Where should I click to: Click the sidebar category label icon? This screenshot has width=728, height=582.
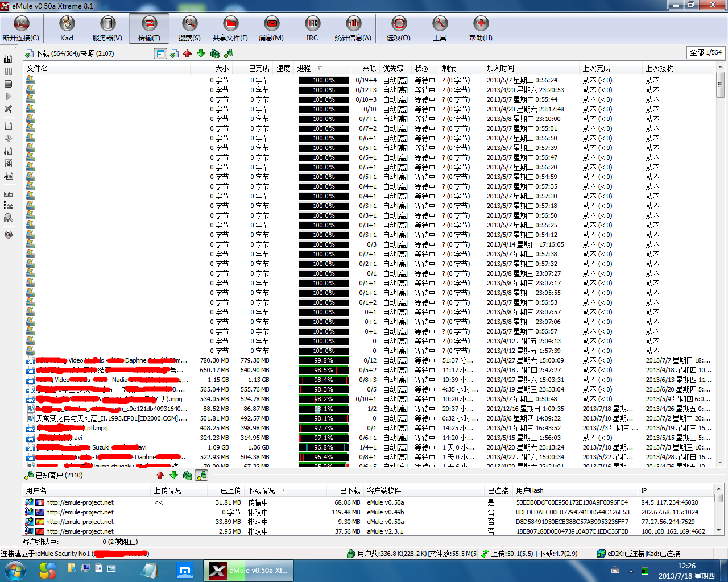pyautogui.click(x=9, y=194)
